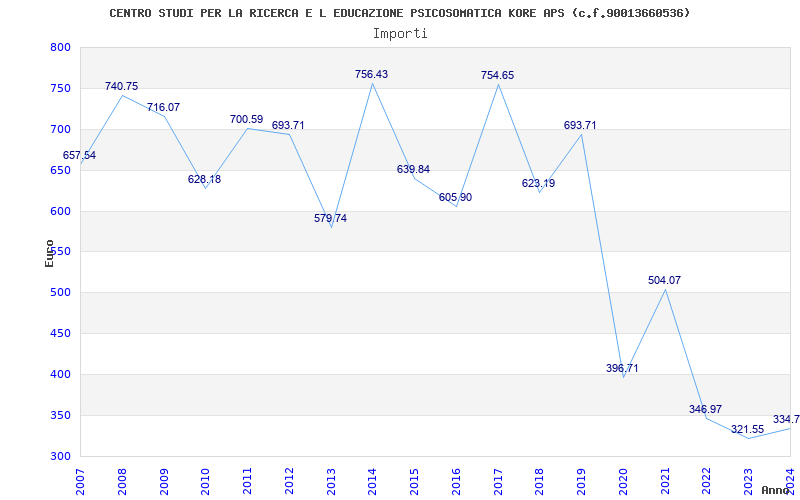
Task: Click the x-axis year 2022
Action: 707,481
